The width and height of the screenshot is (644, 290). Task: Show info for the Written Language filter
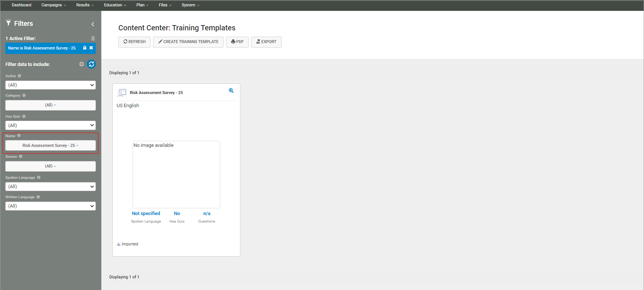[x=38, y=197]
